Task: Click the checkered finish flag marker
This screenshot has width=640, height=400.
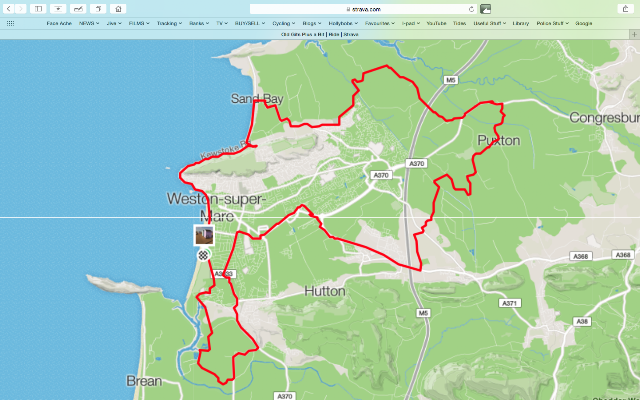Action: (203, 256)
